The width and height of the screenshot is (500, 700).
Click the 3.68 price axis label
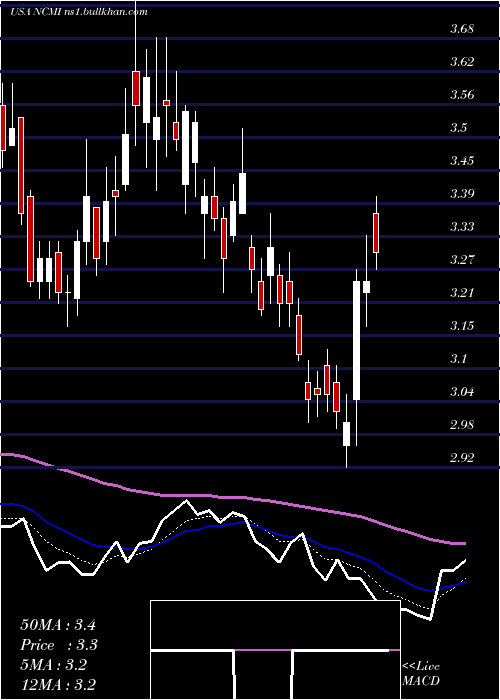pos(462,29)
